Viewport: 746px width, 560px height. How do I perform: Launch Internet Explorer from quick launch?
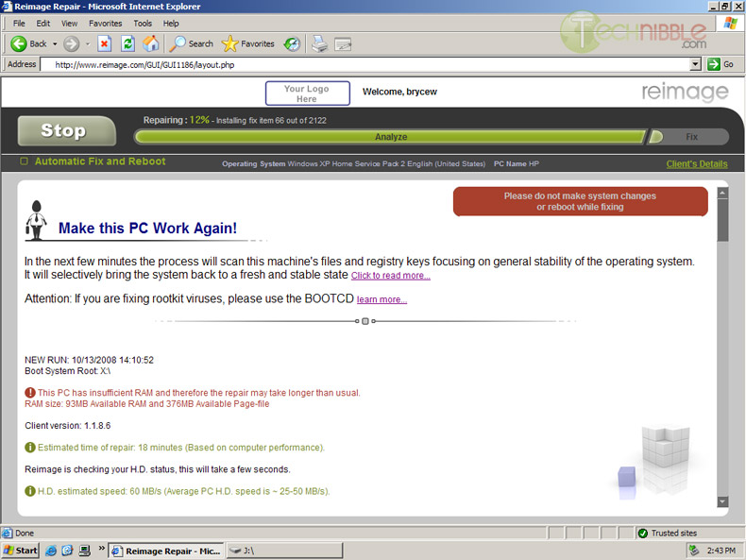coord(51,551)
